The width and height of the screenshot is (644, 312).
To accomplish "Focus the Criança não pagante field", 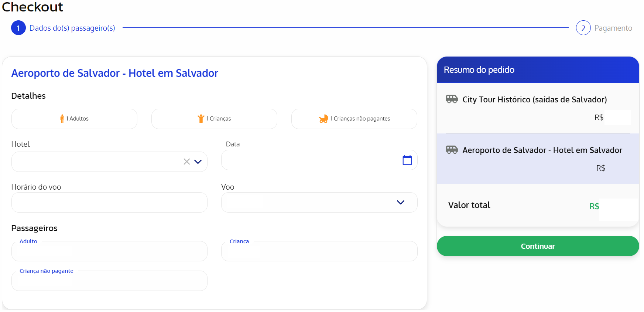I will [109, 281].
